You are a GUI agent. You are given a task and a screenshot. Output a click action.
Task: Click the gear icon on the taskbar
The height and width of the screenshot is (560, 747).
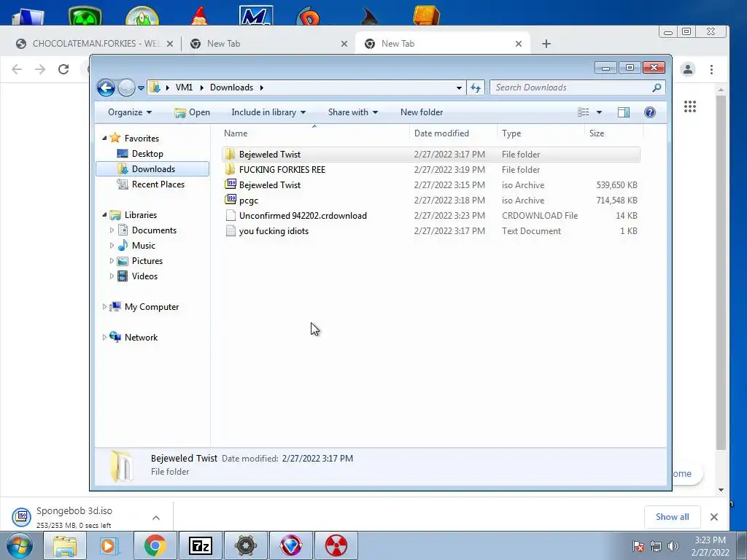[245, 545]
